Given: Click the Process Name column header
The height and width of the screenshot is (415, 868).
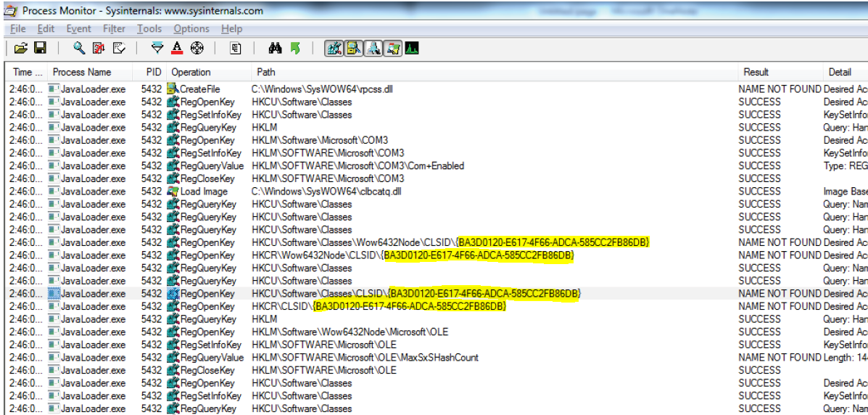Looking at the screenshot, I should pos(90,72).
